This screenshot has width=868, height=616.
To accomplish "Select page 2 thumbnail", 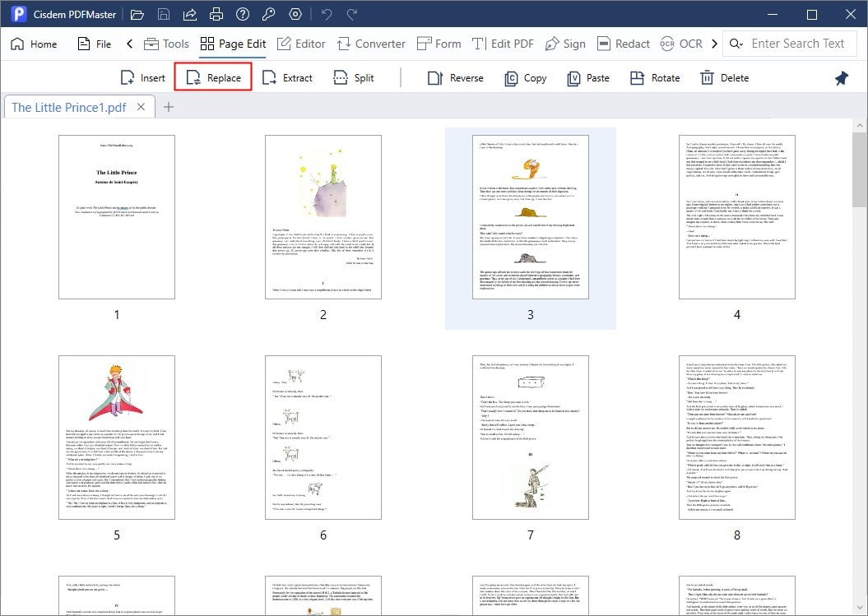I will 323,217.
